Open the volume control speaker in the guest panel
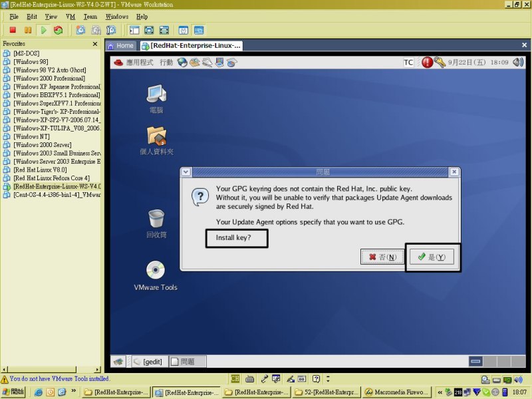532x399 pixels. [518, 62]
